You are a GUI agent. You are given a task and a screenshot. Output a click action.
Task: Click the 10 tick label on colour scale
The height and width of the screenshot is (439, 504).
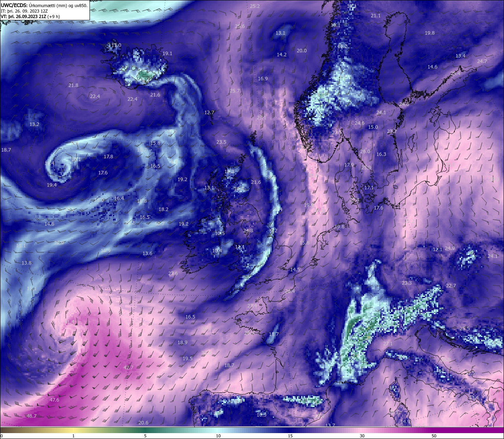(x=218, y=436)
